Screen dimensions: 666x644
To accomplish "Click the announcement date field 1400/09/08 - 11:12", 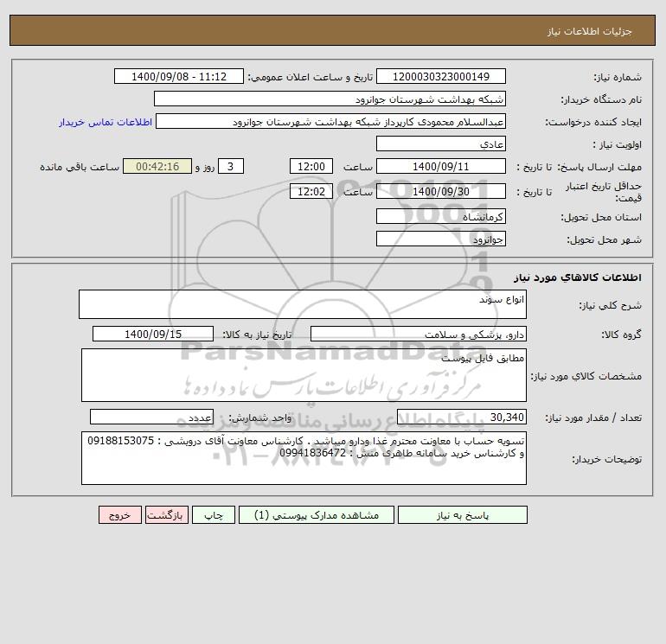I will click(x=179, y=76).
